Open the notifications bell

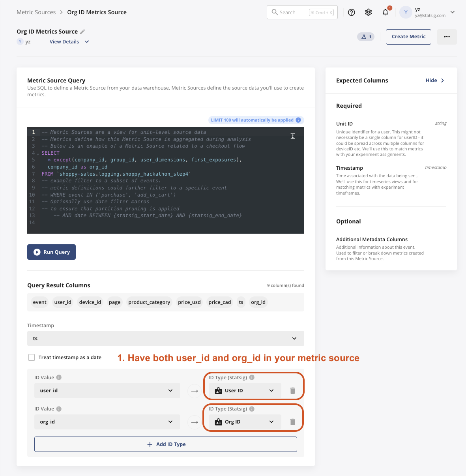tap(385, 12)
